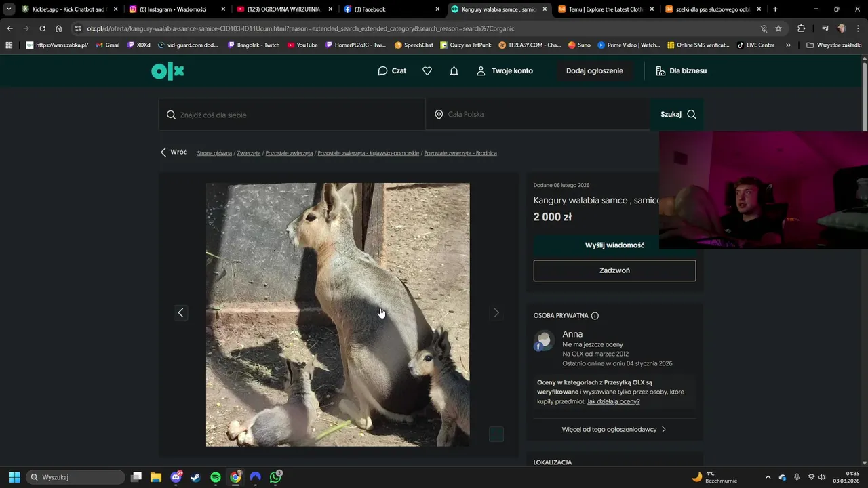Open Zwierzęta breadcrumb

(249, 153)
